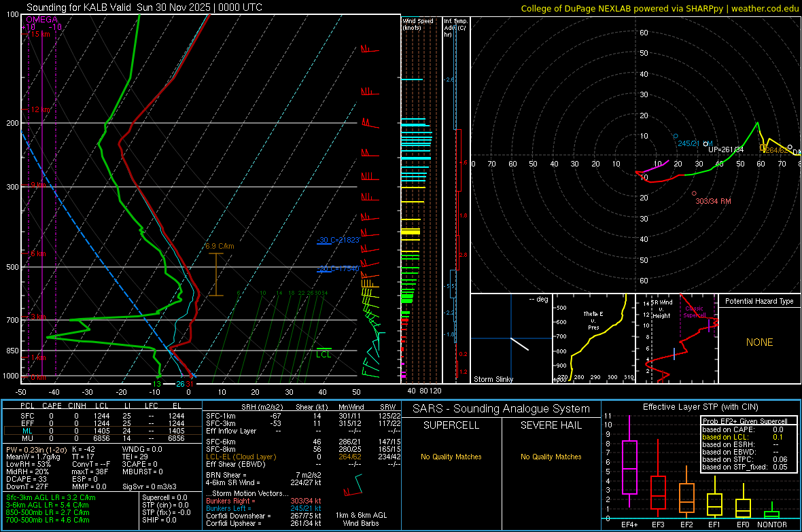Click the PW = 0.23in value
This screenshot has width=802, height=532.
[36, 449]
